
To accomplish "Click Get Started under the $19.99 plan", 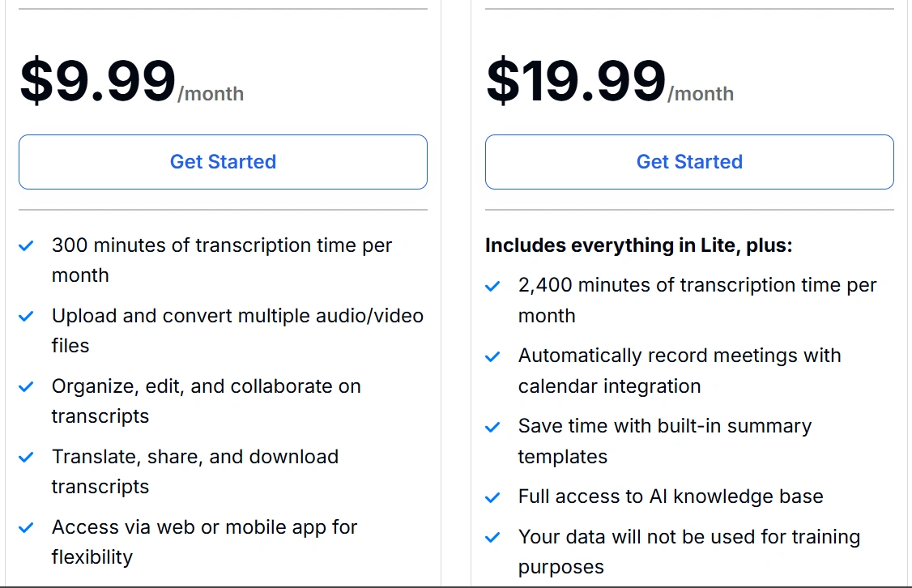I will point(689,162).
